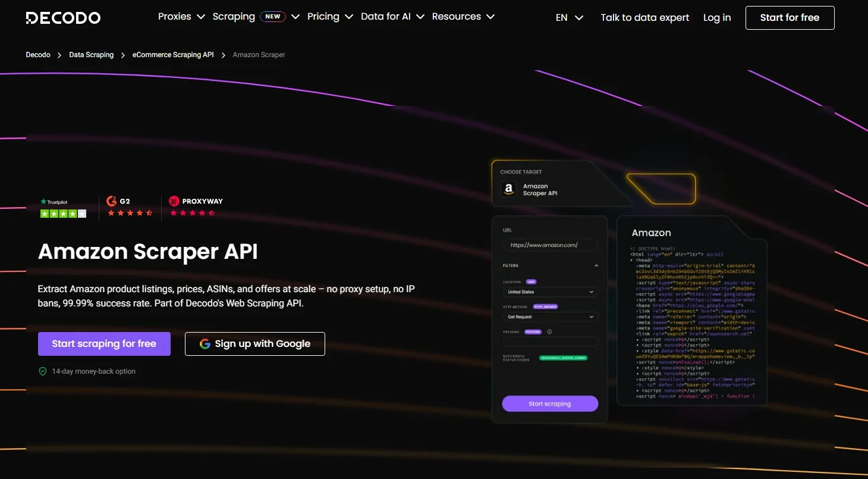Click the G2 logo
Image resolution: width=868 pixels, height=479 pixels.
point(118,201)
